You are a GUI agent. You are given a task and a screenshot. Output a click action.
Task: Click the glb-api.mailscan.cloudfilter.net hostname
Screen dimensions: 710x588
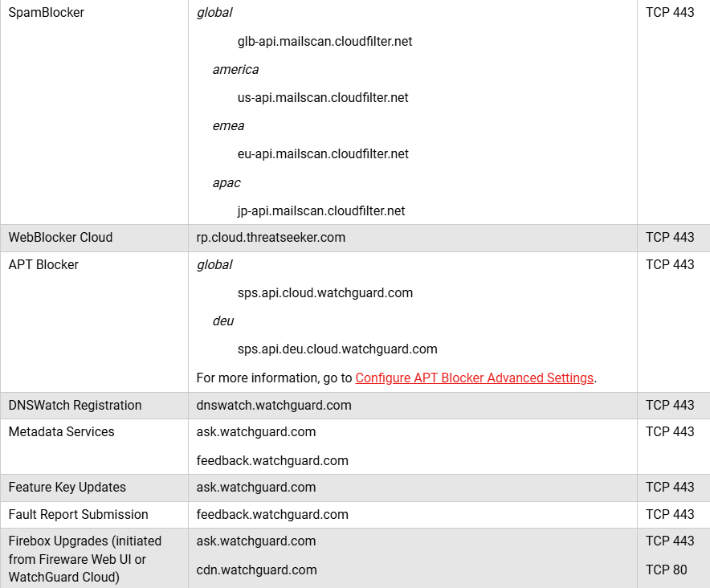click(x=324, y=41)
